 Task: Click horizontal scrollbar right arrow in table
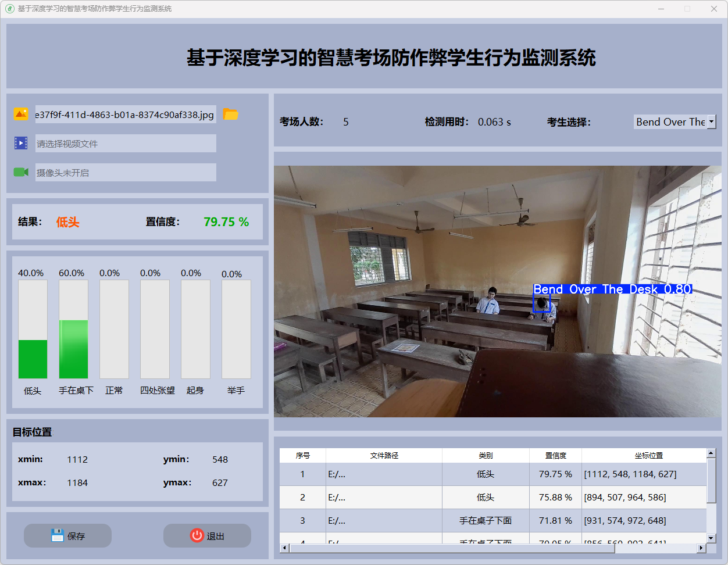click(701, 548)
